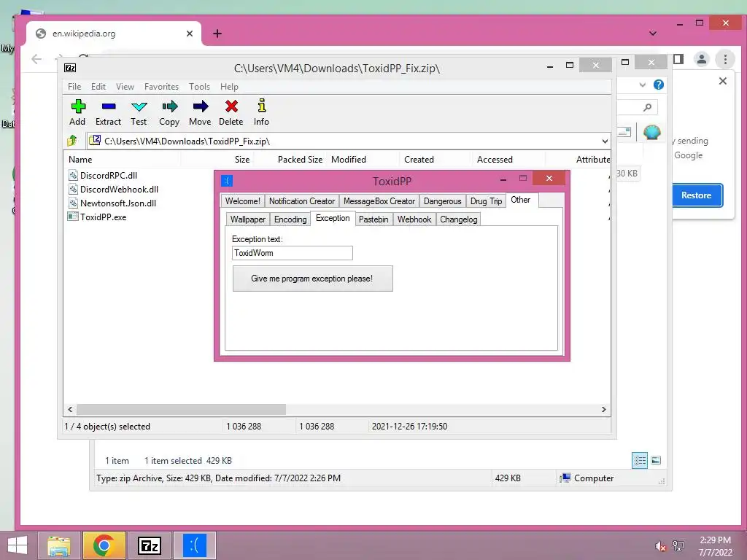Click the Move toolbar icon in 7-Zip

(x=201, y=106)
